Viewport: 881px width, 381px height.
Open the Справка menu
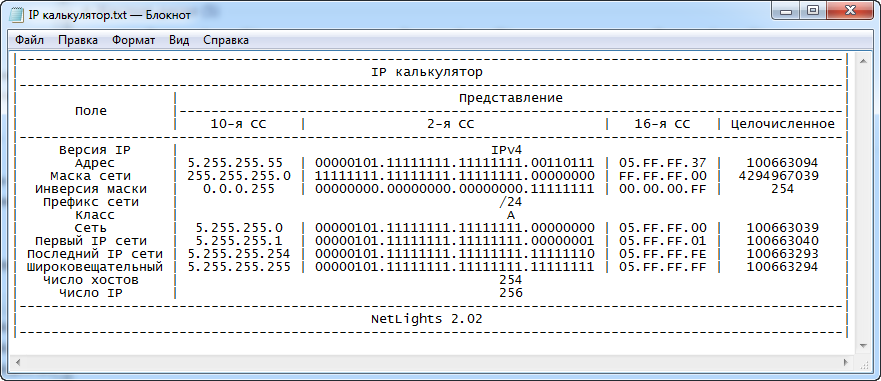point(226,40)
